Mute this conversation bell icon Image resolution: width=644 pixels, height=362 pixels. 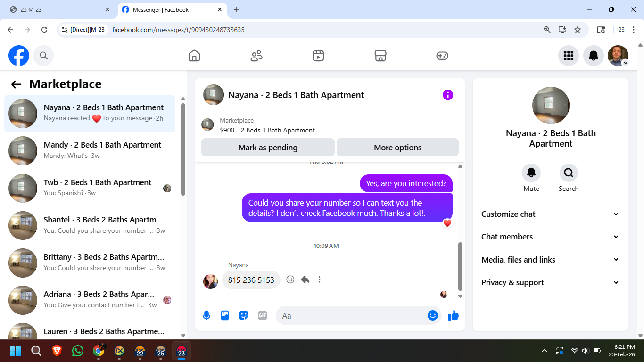(531, 173)
